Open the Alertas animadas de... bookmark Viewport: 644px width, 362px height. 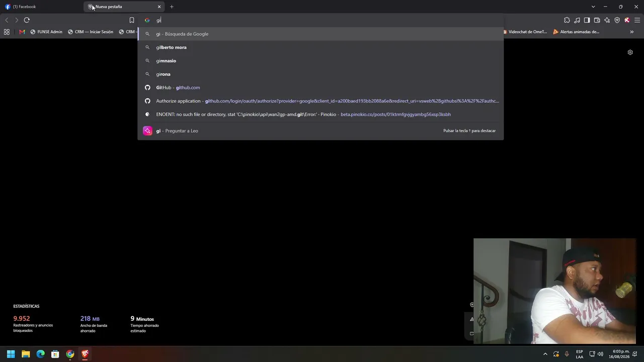pos(576,32)
